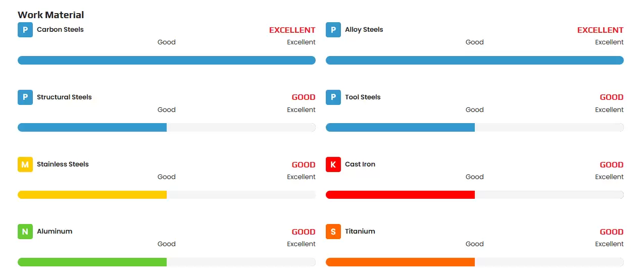
Task: Click the red K icon for Cast Iron
Action: (x=333, y=164)
